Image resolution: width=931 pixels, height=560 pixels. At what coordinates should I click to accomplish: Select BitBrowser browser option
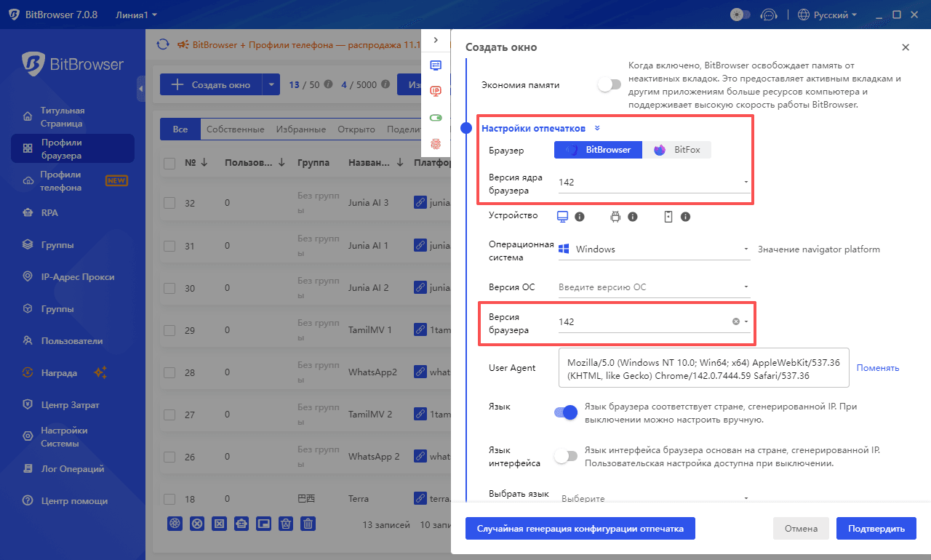[x=599, y=150]
